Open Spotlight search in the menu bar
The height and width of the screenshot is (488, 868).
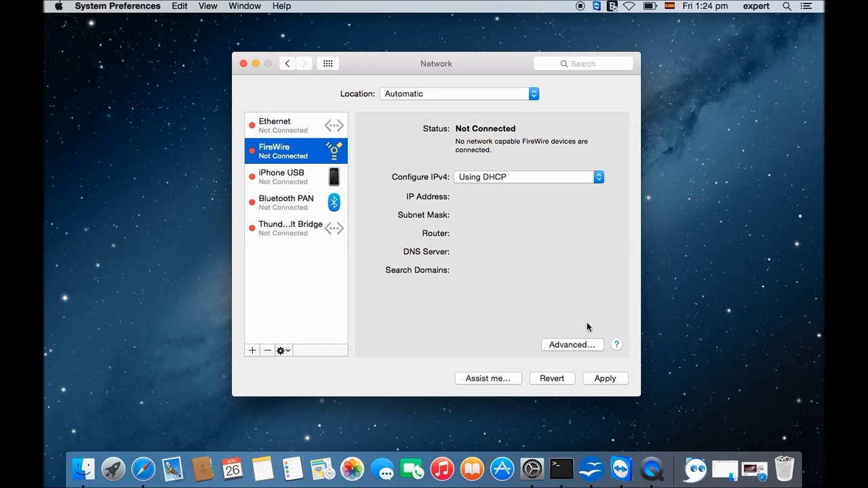click(787, 6)
